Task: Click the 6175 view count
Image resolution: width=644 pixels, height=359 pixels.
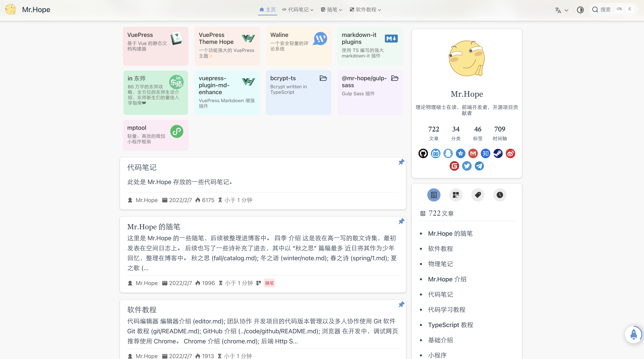Action: pos(205,200)
